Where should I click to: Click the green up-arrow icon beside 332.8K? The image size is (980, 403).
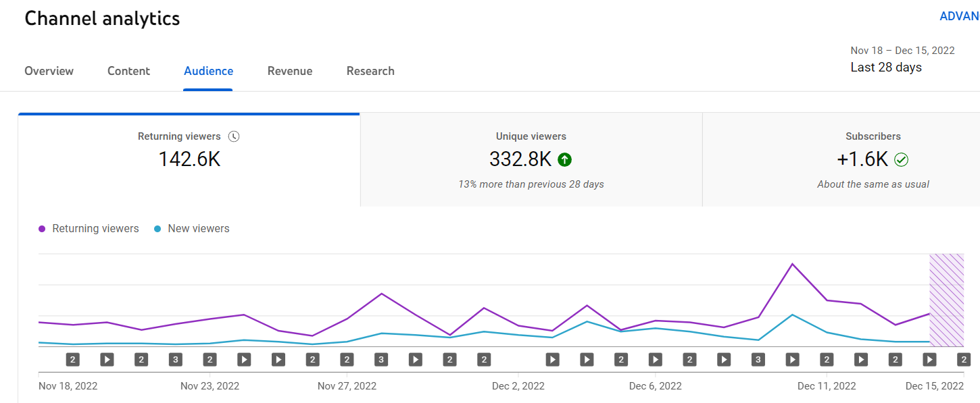[565, 160]
